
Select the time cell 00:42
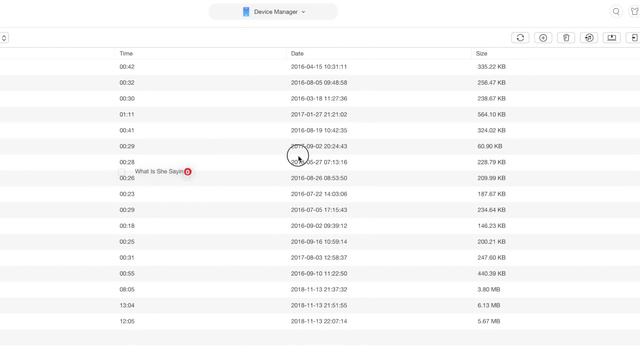[127, 67]
